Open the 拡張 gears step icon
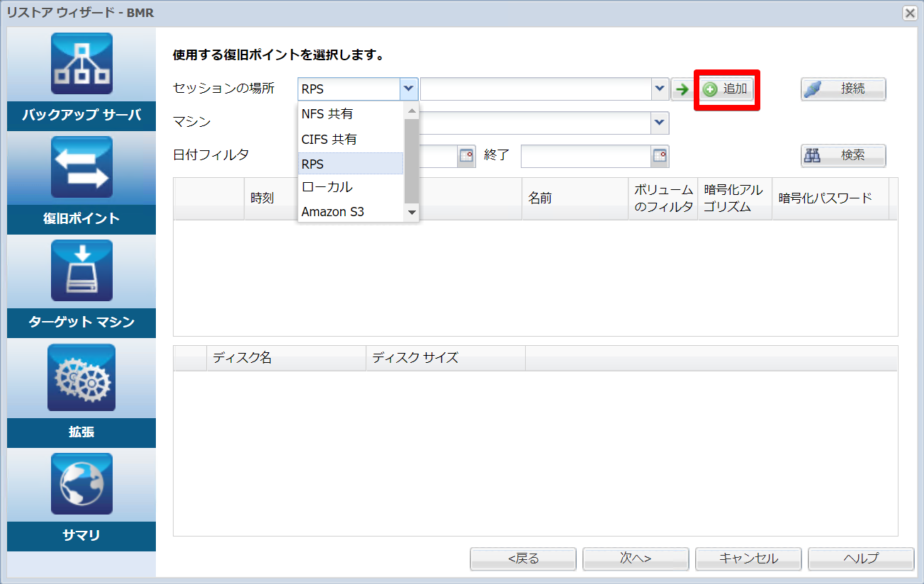Image resolution: width=924 pixels, height=584 pixels. (81, 377)
